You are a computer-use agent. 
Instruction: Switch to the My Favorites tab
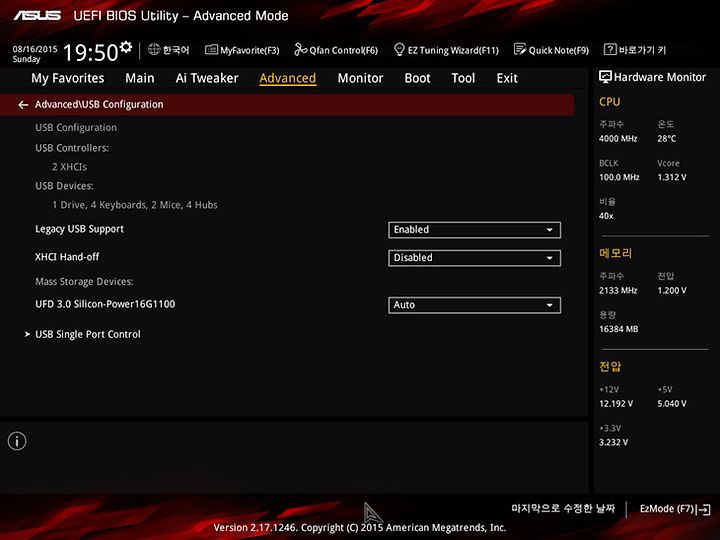click(68, 79)
